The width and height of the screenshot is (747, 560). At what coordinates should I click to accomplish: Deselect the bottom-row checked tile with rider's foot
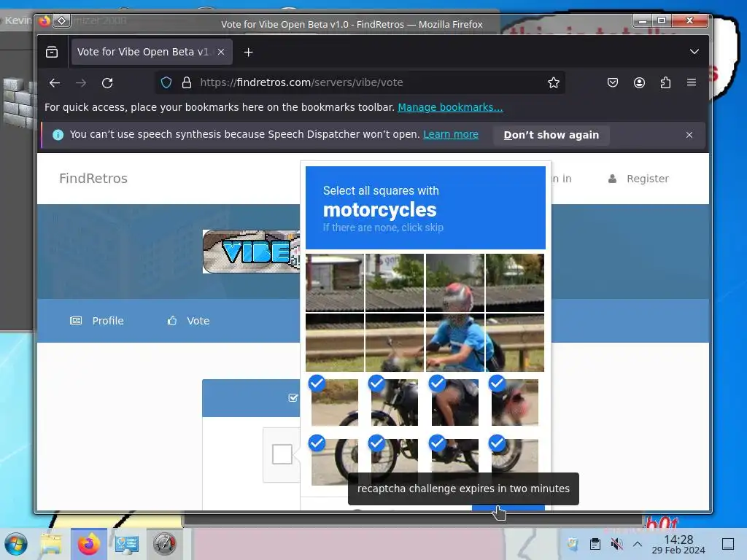coord(455,455)
